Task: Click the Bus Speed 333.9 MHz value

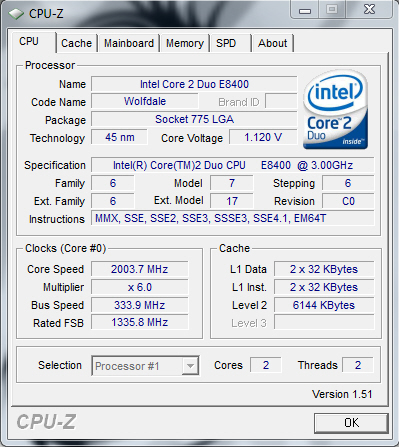Action: (x=140, y=305)
